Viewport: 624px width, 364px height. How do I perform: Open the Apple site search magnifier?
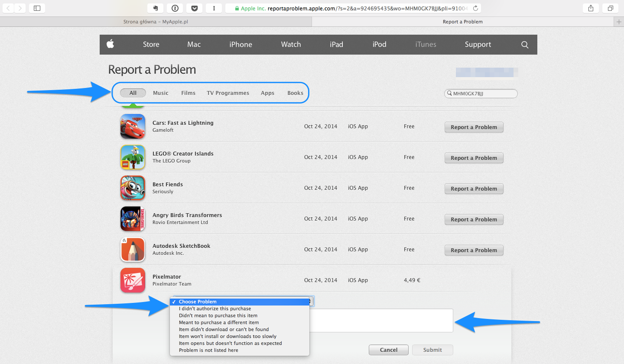pyautogui.click(x=525, y=45)
